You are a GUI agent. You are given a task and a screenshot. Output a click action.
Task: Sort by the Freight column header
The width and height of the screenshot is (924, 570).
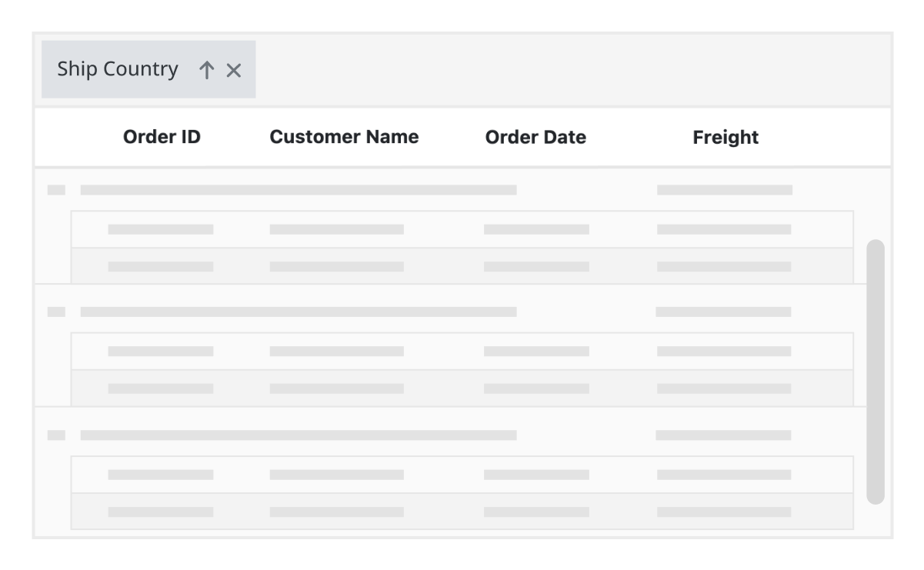(726, 137)
